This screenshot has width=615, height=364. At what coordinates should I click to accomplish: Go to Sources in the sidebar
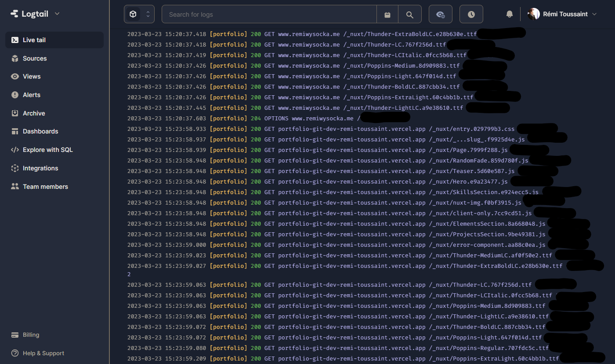35,58
